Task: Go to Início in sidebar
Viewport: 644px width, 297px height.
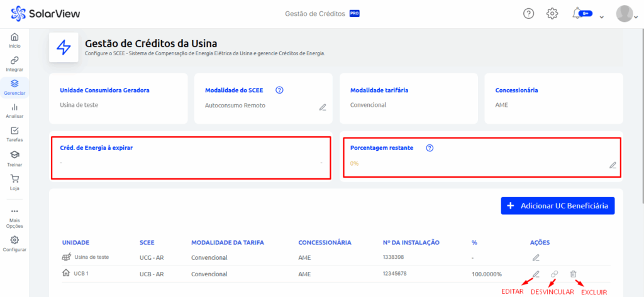Action: coord(14,40)
